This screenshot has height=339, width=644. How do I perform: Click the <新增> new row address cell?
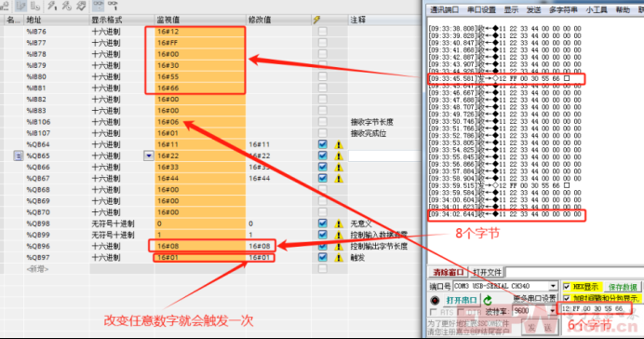coord(57,269)
